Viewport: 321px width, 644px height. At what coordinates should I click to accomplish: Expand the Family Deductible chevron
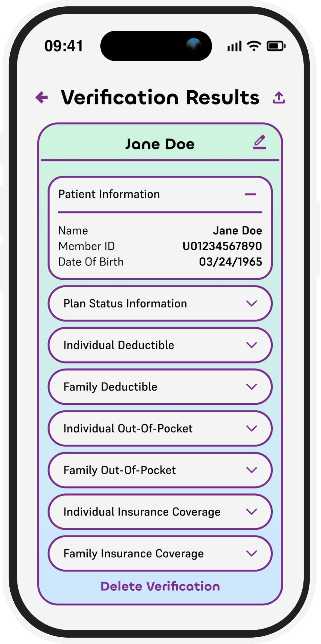251,387
